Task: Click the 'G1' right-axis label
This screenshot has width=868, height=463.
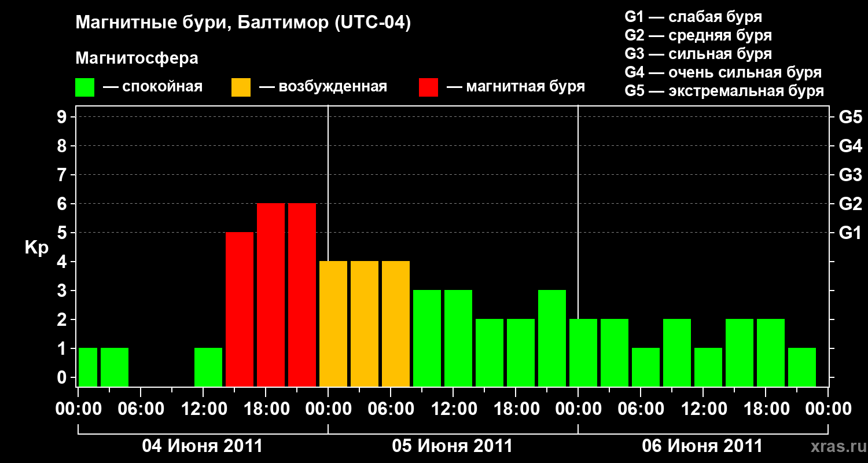Action: pos(850,233)
